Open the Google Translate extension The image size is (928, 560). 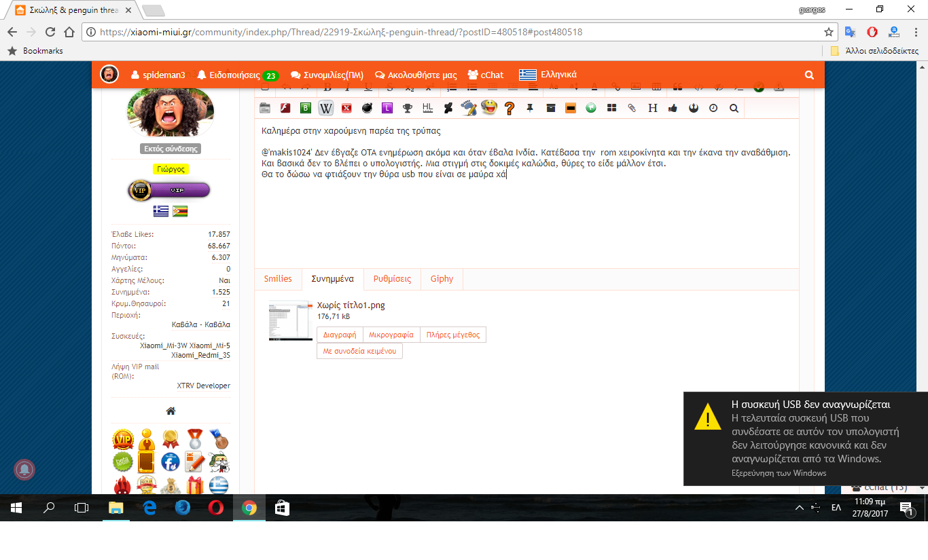point(851,32)
